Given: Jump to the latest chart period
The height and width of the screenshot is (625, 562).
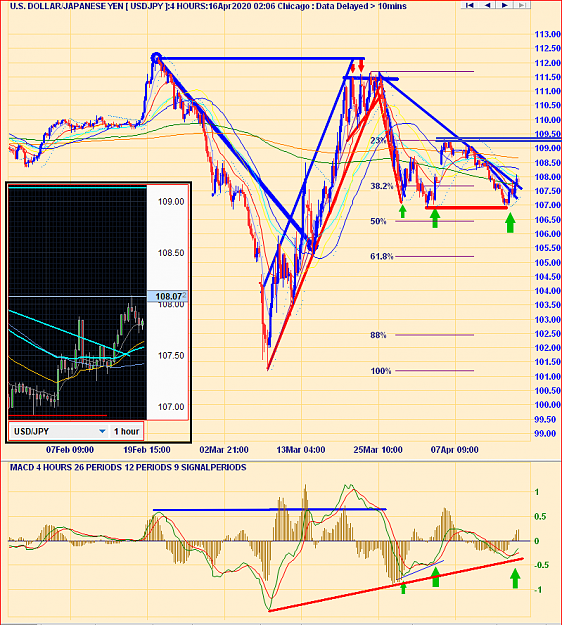Looking at the screenshot, I should (x=522, y=5).
